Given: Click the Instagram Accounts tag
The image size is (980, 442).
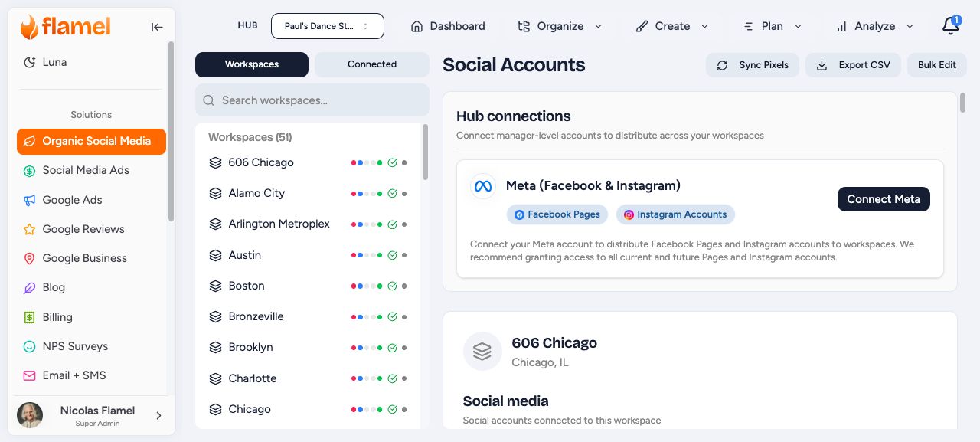Looking at the screenshot, I should tap(675, 214).
